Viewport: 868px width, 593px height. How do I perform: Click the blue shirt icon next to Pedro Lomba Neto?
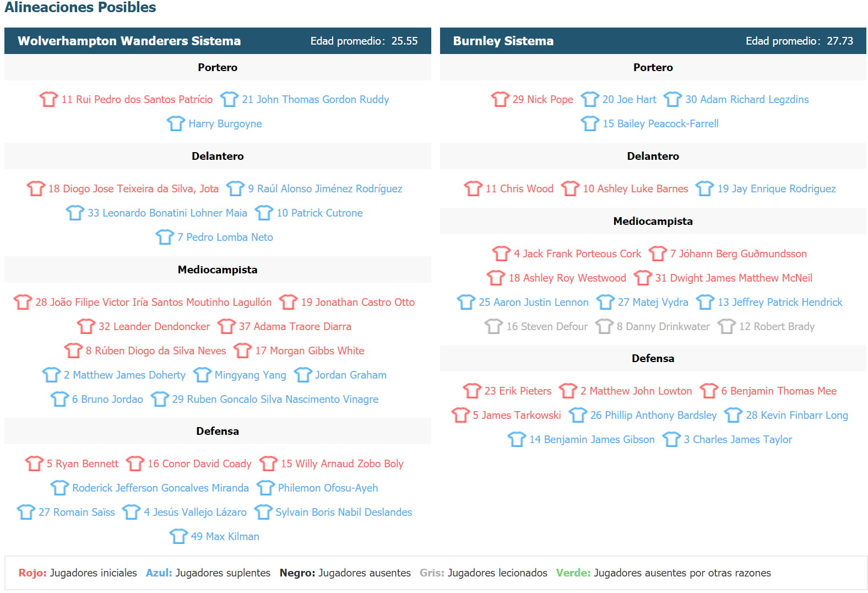(x=165, y=237)
